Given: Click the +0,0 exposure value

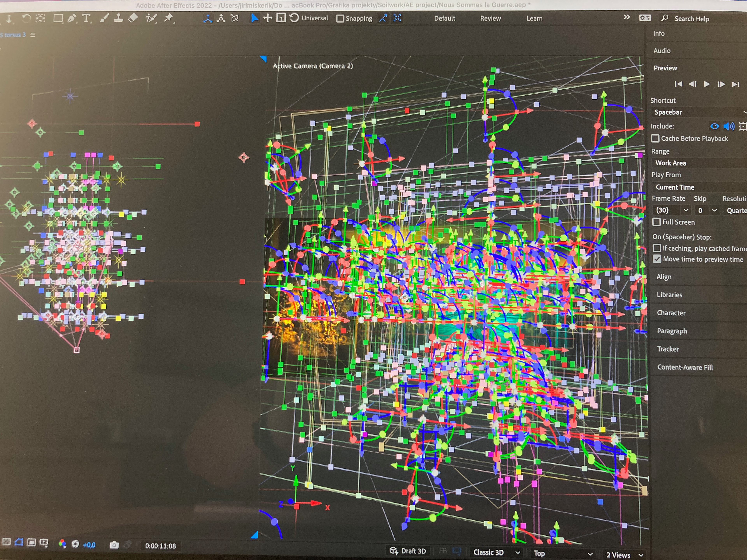Looking at the screenshot, I should pyautogui.click(x=89, y=545).
